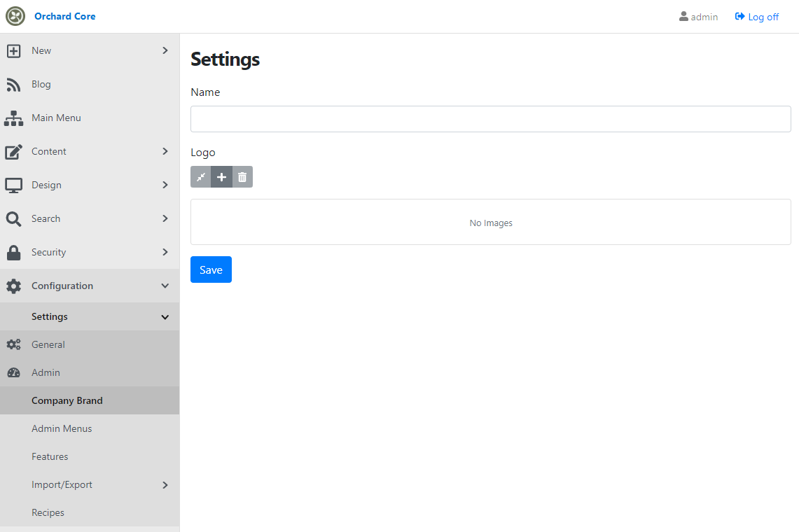
Task: Click the No Images logo area
Action: tap(491, 222)
